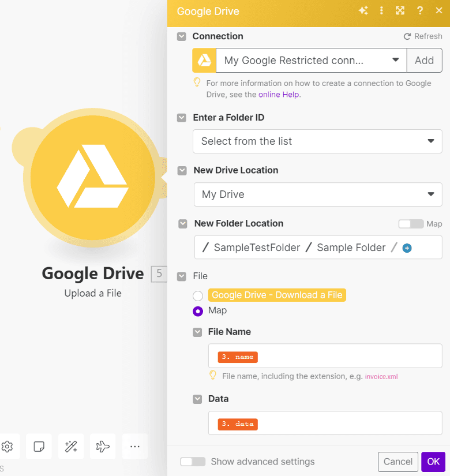Select Google Drive - Download a File radio option
Screen dimensions: 450x476
point(198,295)
